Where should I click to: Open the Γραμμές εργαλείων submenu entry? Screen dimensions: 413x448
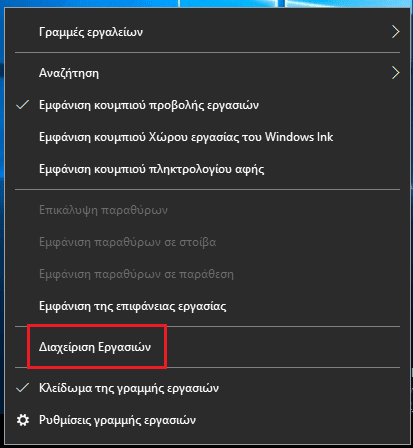(x=207, y=32)
